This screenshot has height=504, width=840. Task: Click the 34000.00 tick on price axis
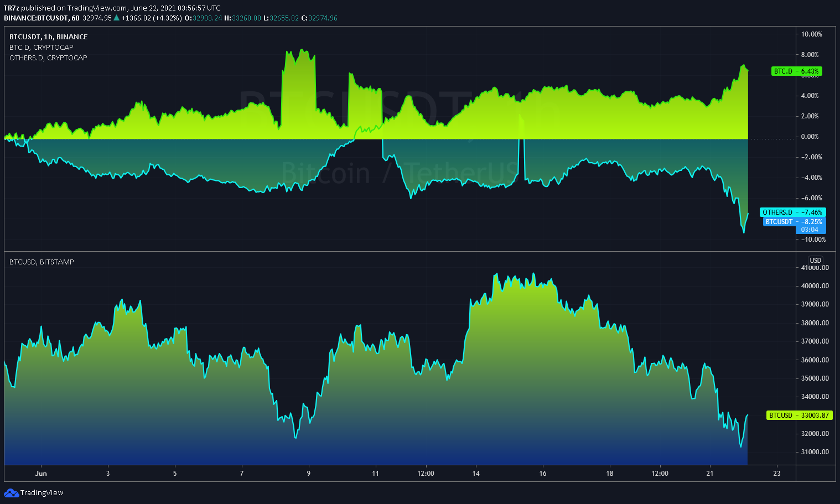[x=815, y=397]
